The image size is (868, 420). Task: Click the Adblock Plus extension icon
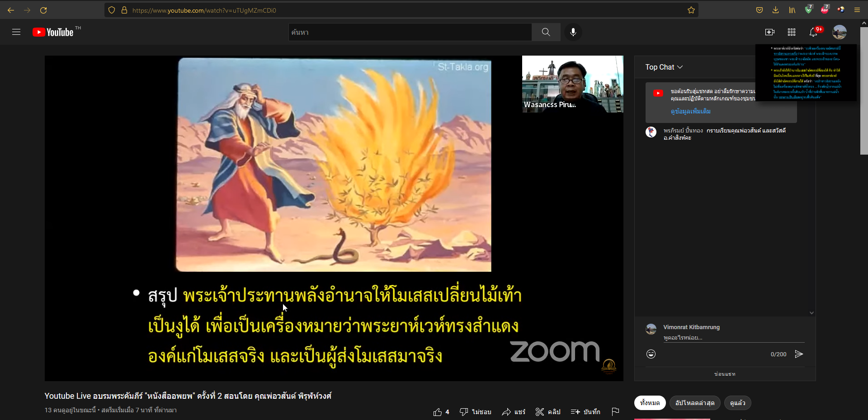click(x=825, y=9)
